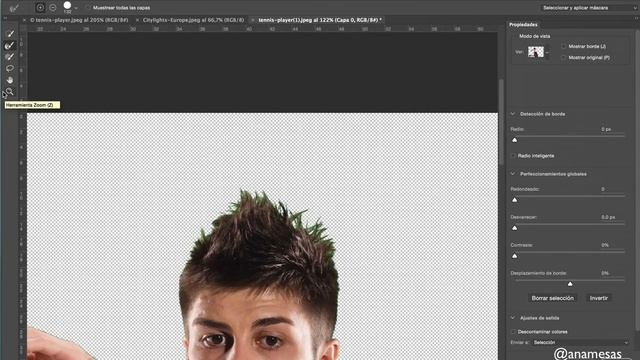Check 'Mostrar borde (J)' option
Image resolution: width=640 pixels, height=360 pixels.
(x=564, y=47)
